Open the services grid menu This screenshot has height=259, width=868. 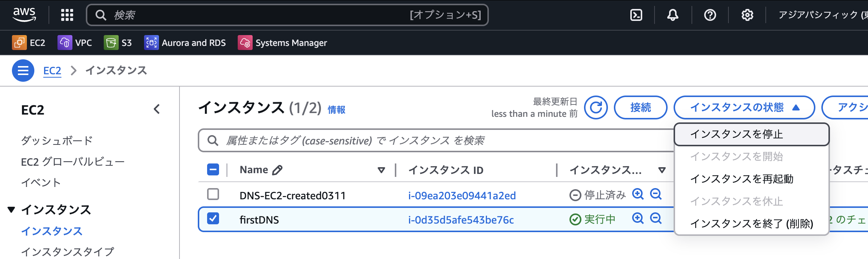tap(67, 15)
